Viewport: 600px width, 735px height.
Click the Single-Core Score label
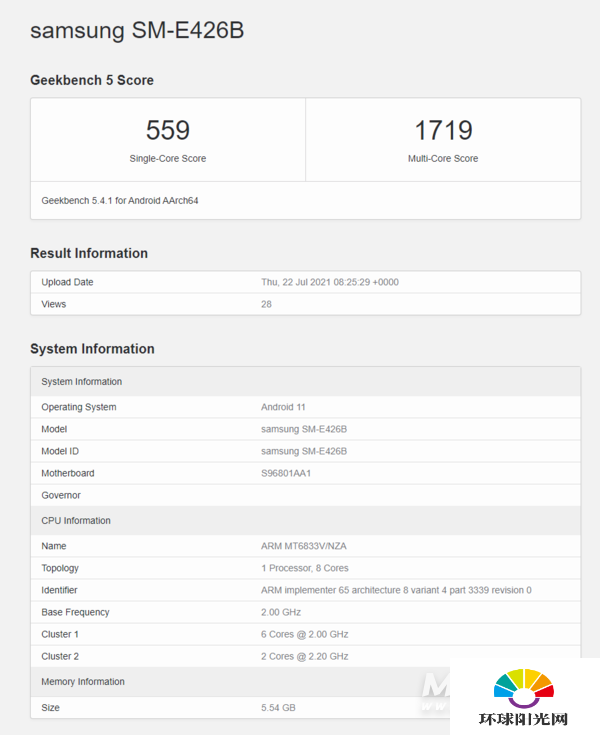coord(168,158)
